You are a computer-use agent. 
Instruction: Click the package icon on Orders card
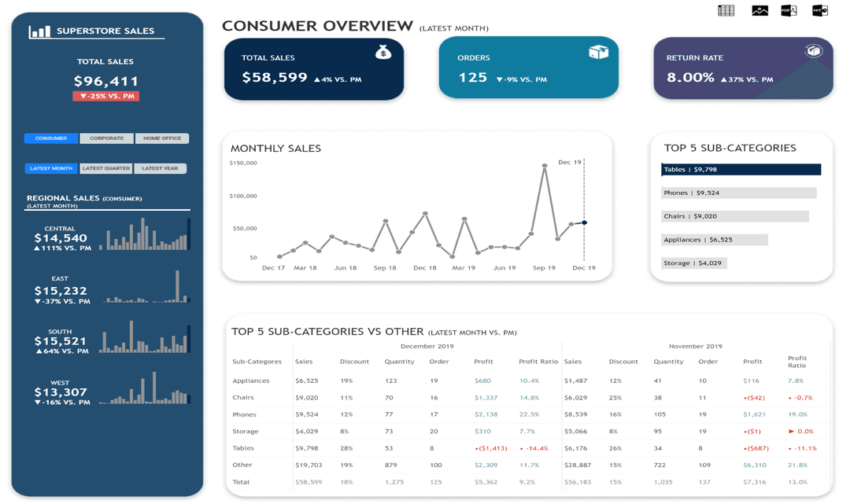tap(598, 50)
